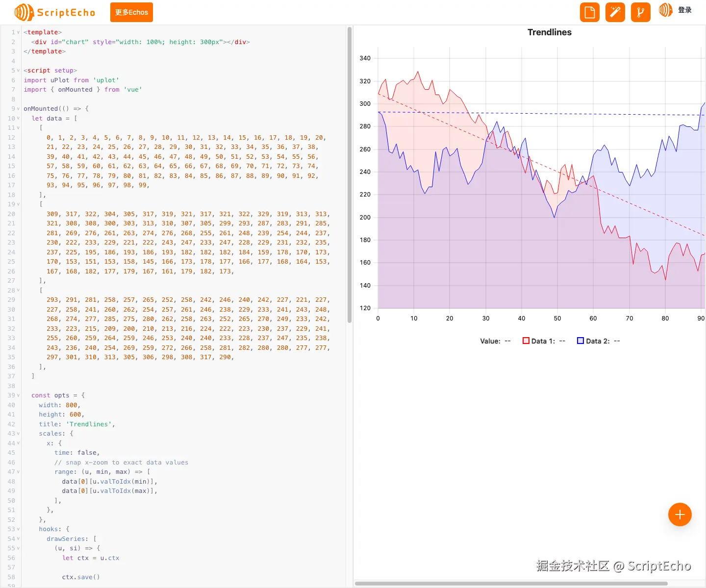
Task: Click the div id="chart" code line
Action: (x=141, y=42)
